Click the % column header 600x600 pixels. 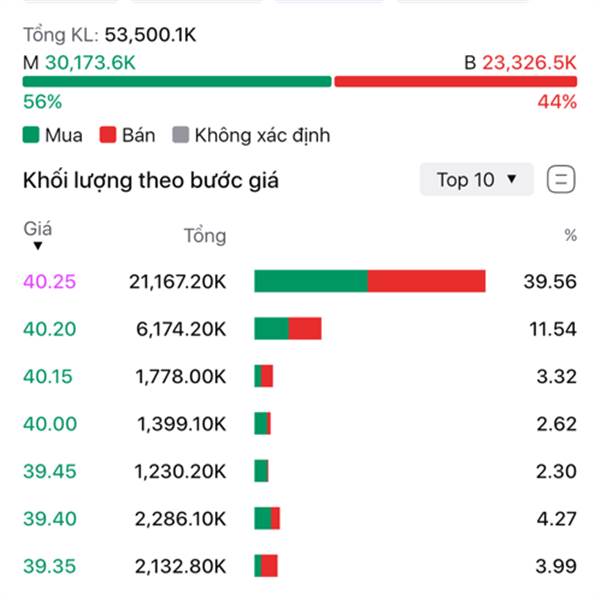coord(570,236)
